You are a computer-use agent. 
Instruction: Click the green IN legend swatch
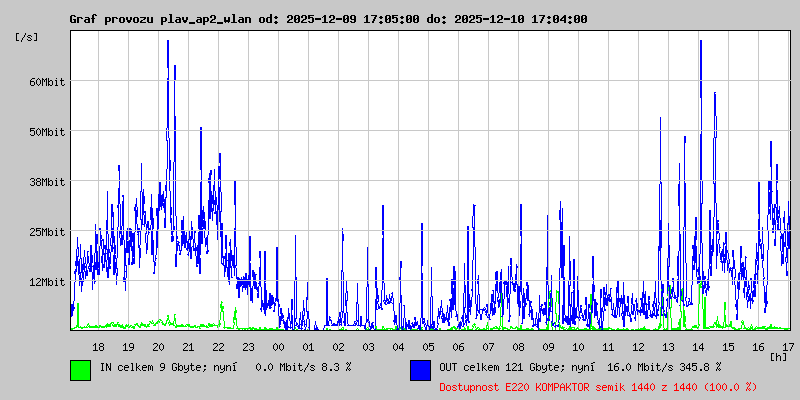click(x=80, y=369)
